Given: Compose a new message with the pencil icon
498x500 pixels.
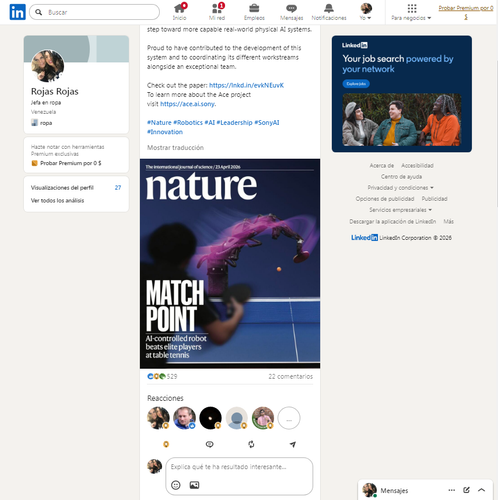Looking at the screenshot, I should click(x=466, y=490).
